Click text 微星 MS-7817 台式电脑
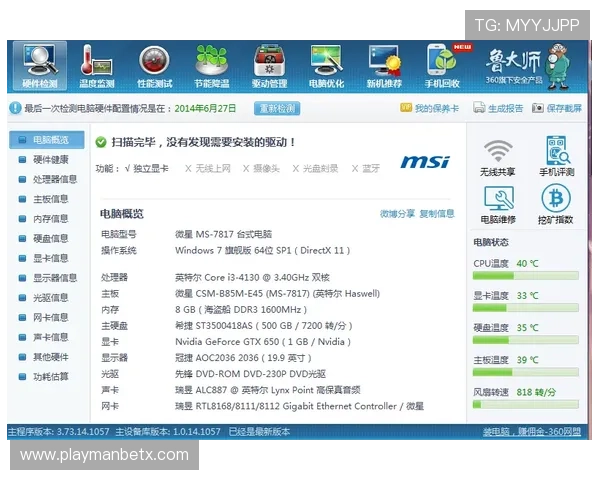The width and height of the screenshot is (600, 480). click(223, 234)
